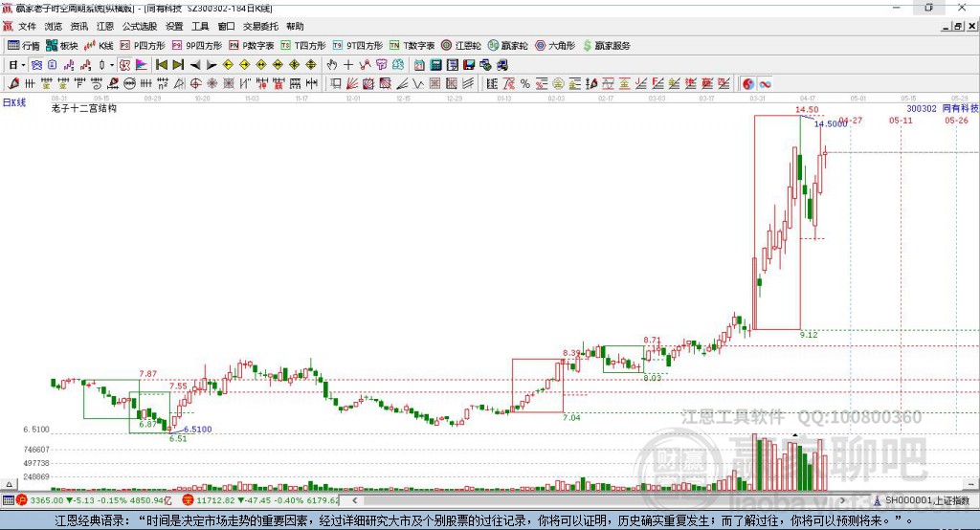The image size is (980, 530).
Task: Open the T四方形 tool
Action: (303, 46)
